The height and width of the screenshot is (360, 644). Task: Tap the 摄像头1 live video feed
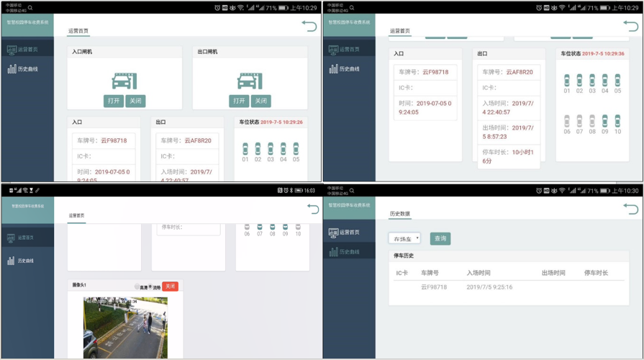click(125, 328)
